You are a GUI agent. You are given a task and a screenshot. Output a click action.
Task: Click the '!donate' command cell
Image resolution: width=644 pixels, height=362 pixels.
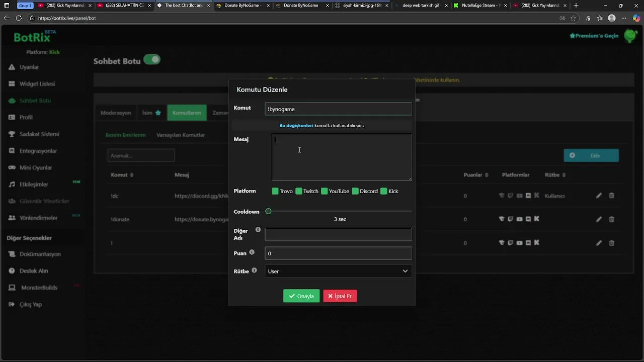point(119,219)
